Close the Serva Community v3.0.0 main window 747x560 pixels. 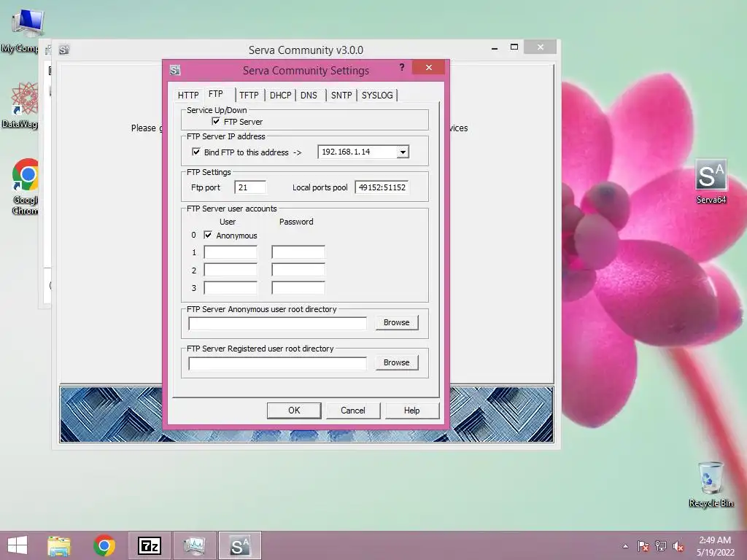[x=541, y=47]
